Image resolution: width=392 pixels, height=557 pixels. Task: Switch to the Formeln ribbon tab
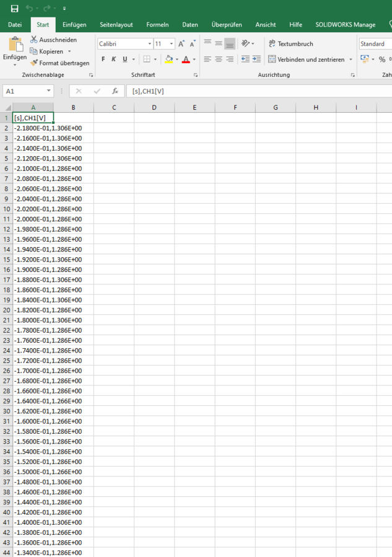[x=157, y=25]
